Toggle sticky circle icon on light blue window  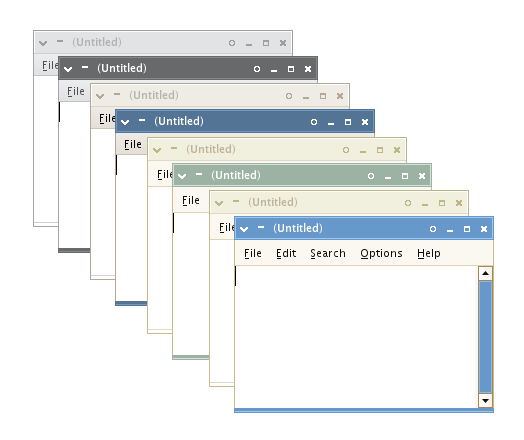click(433, 229)
